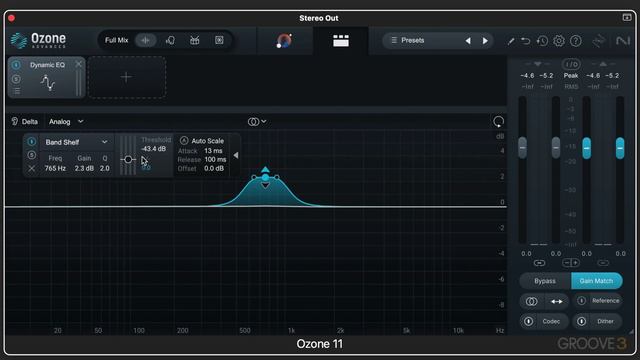Toggle the output gain link icon

pos(603,263)
